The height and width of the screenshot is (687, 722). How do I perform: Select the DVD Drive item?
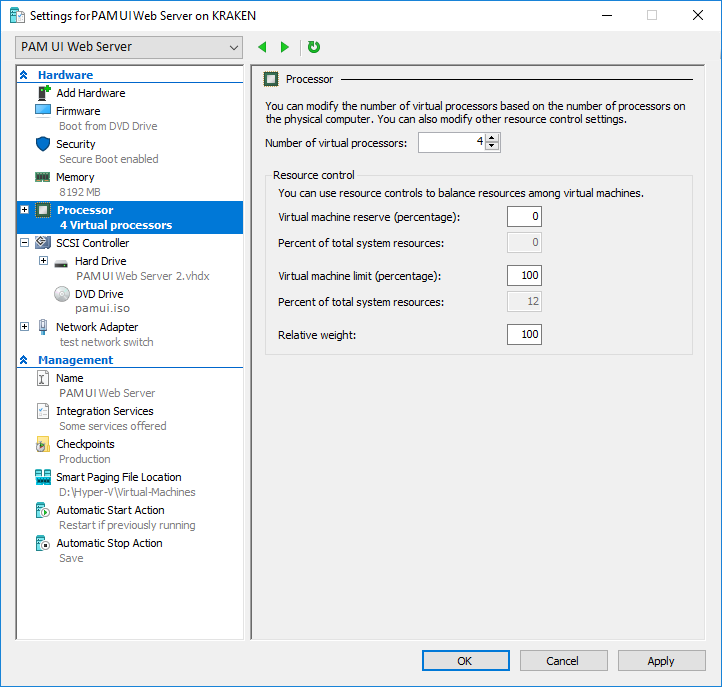(x=99, y=294)
